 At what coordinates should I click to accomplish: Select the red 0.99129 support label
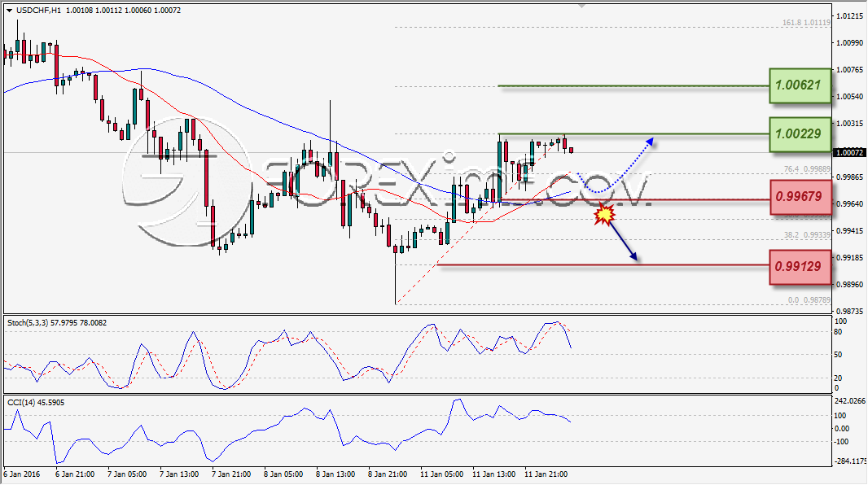pyautogui.click(x=800, y=267)
